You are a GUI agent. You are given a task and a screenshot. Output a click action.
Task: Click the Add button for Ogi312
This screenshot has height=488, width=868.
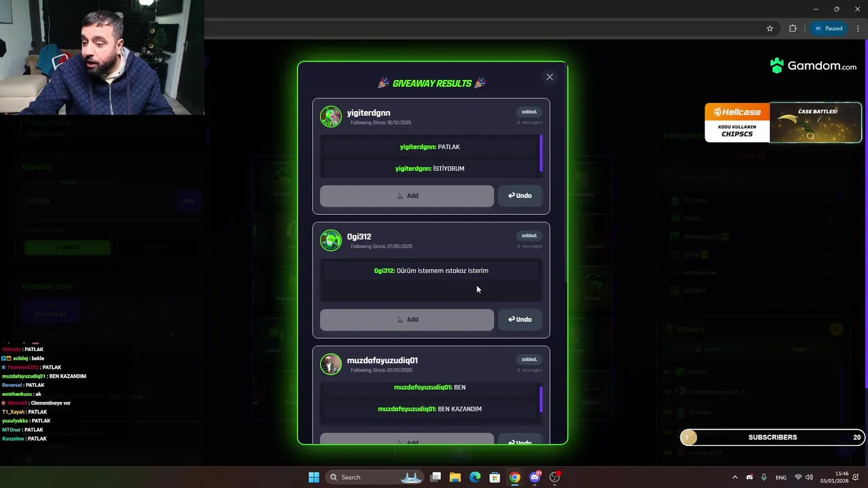[407, 320]
